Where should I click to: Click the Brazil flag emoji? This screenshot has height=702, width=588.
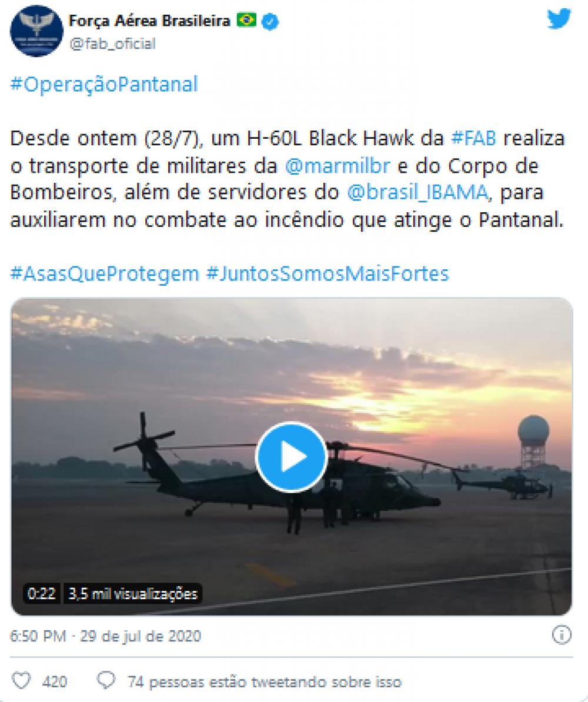point(246,20)
